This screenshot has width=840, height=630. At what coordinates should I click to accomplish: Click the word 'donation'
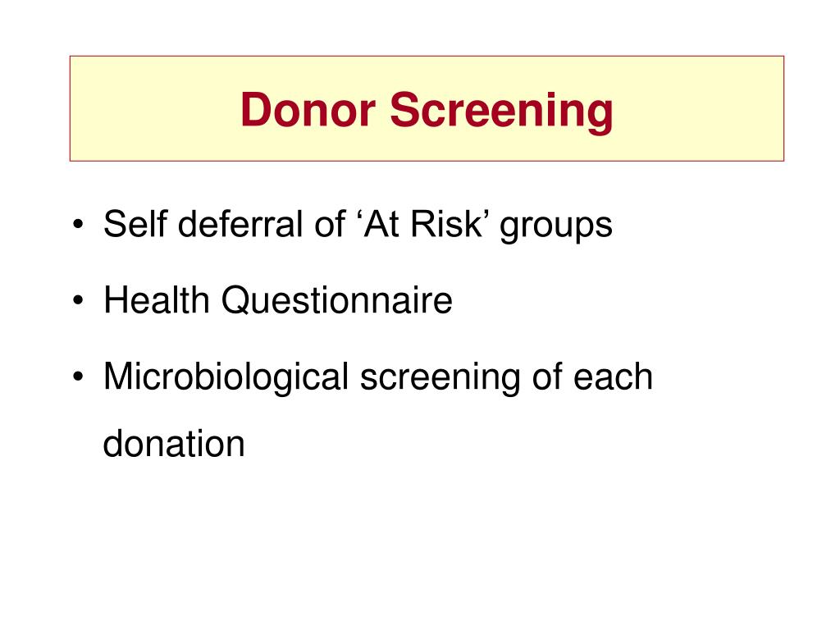click(x=174, y=445)
